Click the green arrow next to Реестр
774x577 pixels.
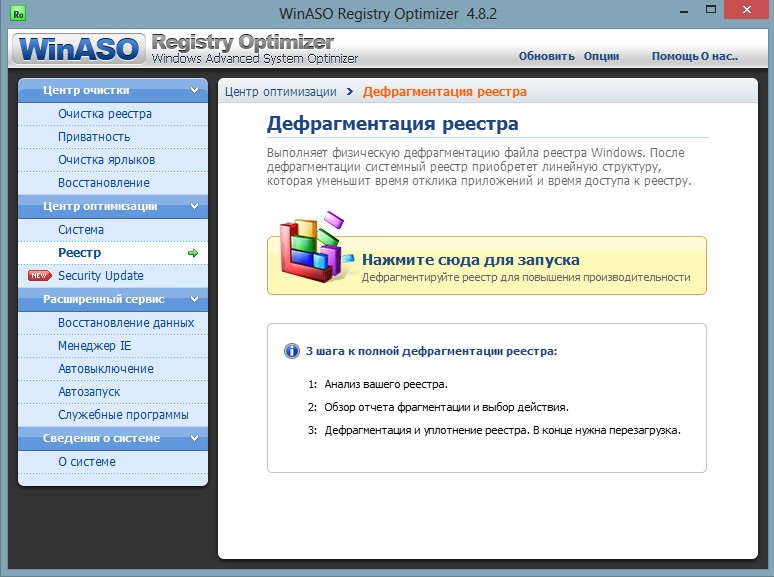tap(193, 253)
